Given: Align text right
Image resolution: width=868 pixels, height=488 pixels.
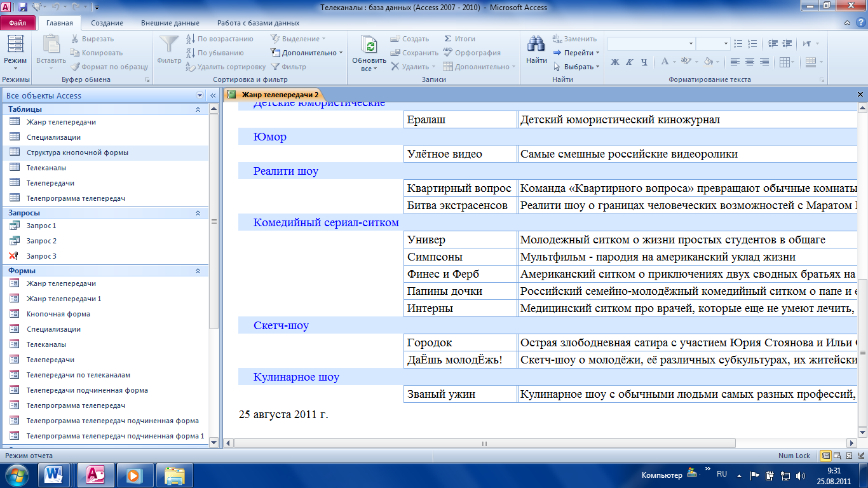Looking at the screenshot, I should [x=764, y=62].
